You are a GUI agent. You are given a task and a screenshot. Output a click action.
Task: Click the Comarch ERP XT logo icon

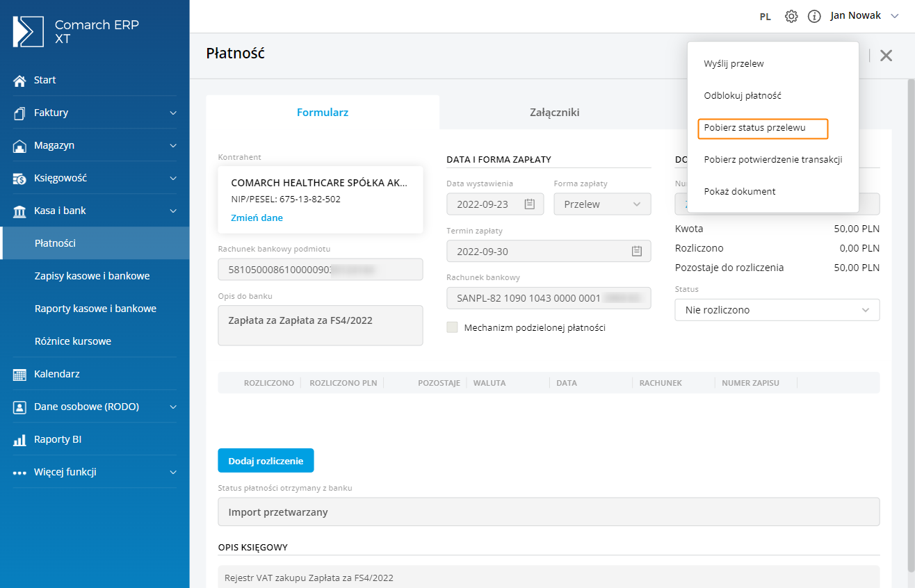pos(28,32)
